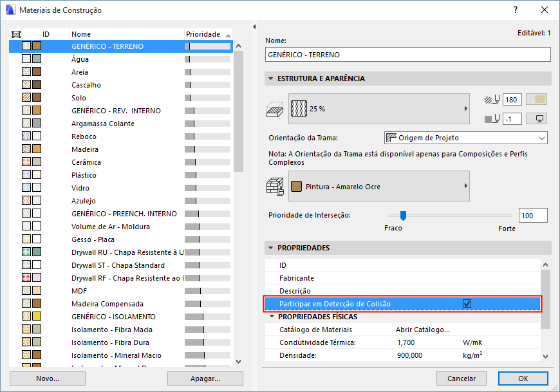Click the Madeira Compensada surface icon

pos(37,303)
